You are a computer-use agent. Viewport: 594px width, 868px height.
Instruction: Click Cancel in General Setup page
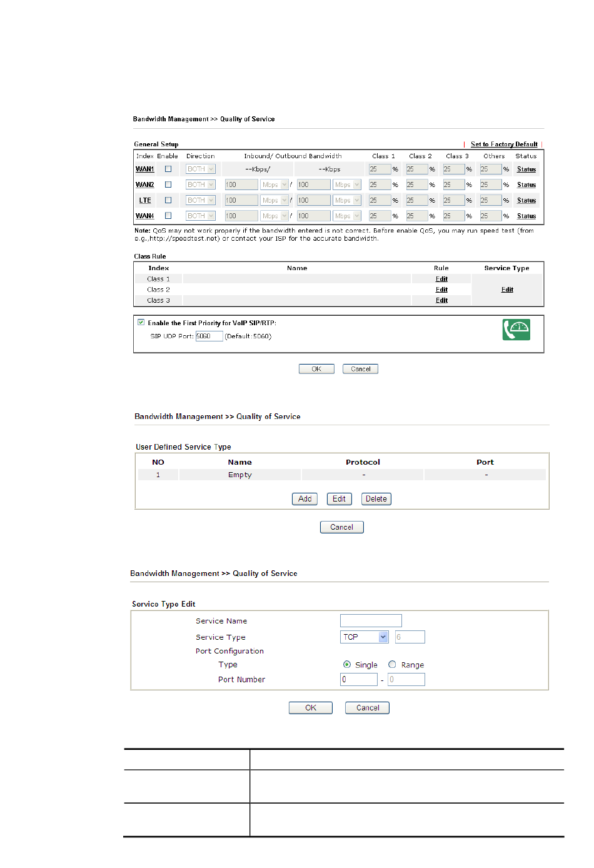click(x=360, y=369)
